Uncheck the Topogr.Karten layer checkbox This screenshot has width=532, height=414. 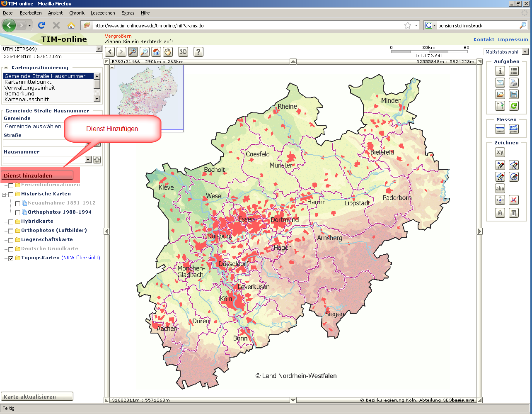point(11,258)
